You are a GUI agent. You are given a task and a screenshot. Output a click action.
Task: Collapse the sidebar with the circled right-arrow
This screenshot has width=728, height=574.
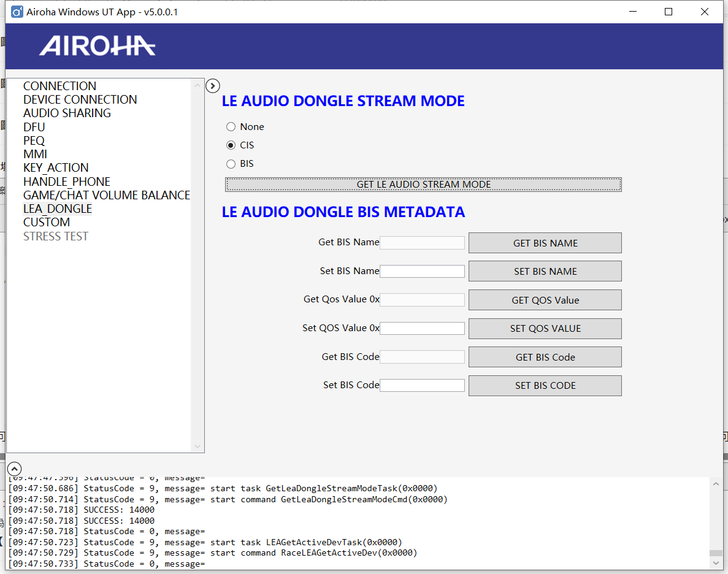213,85
